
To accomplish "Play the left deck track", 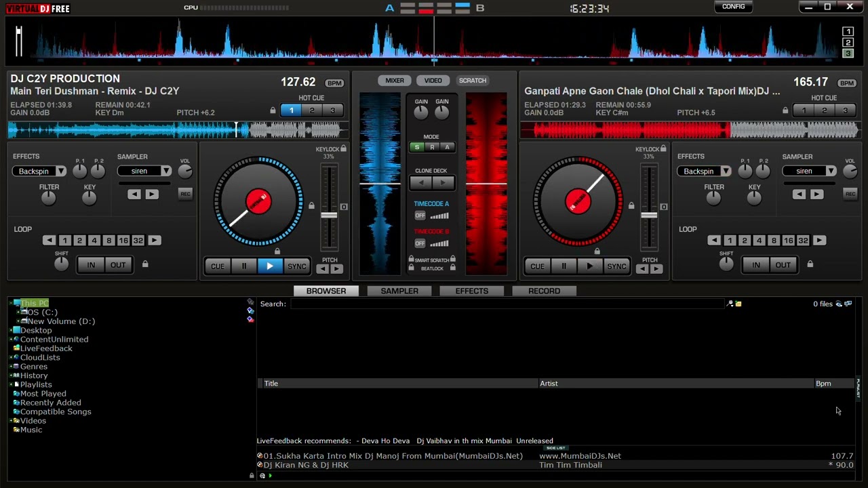I will [270, 266].
